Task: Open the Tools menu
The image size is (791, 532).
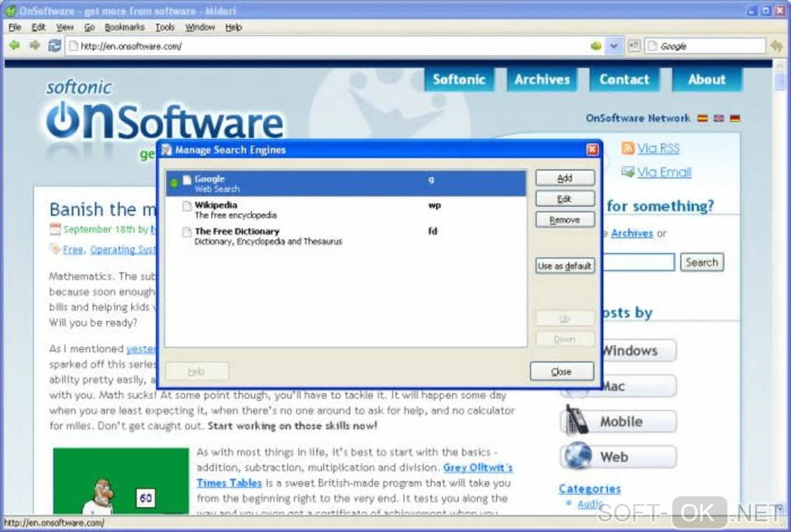Action: (x=164, y=27)
